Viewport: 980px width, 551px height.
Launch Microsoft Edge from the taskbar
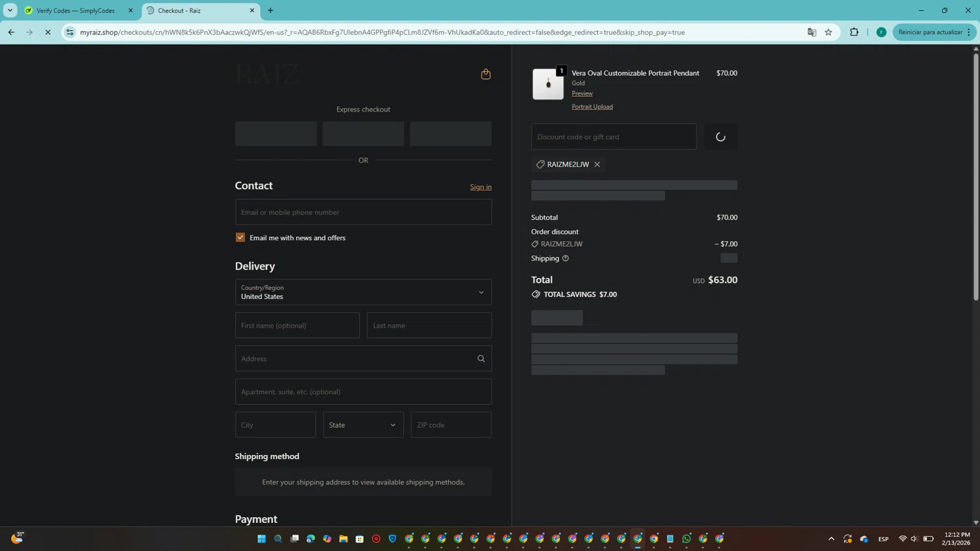pos(310,539)
